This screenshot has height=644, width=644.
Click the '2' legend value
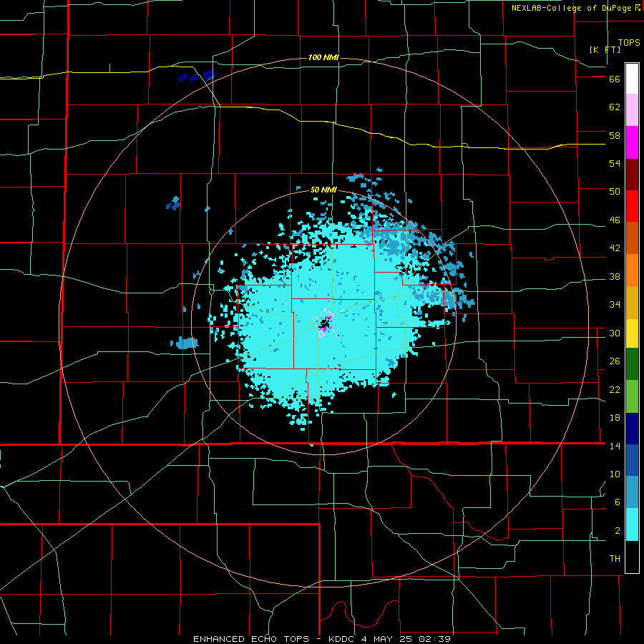pos(618,531)
